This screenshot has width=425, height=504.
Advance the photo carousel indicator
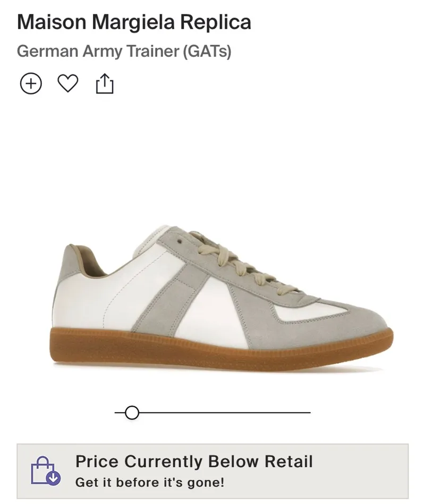131,411
